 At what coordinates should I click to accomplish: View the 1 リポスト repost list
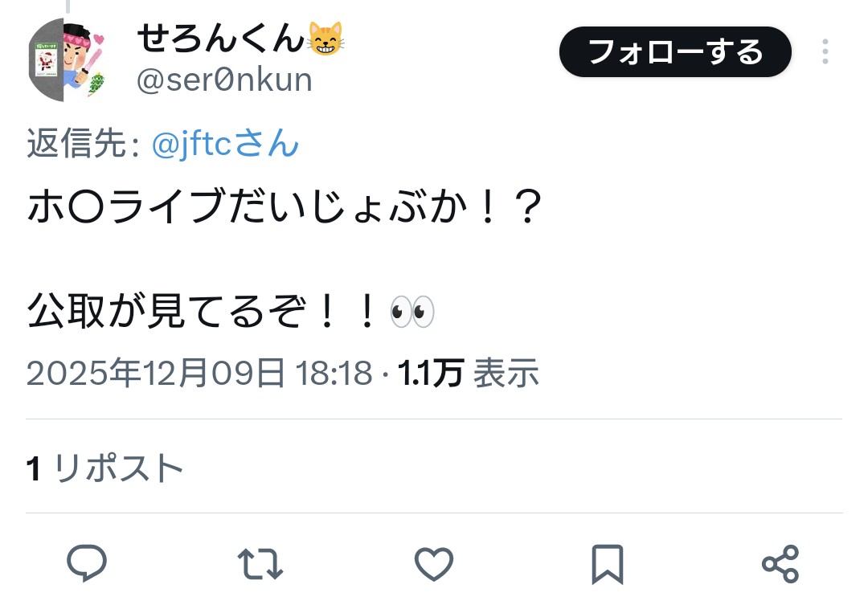click(104, 468)
